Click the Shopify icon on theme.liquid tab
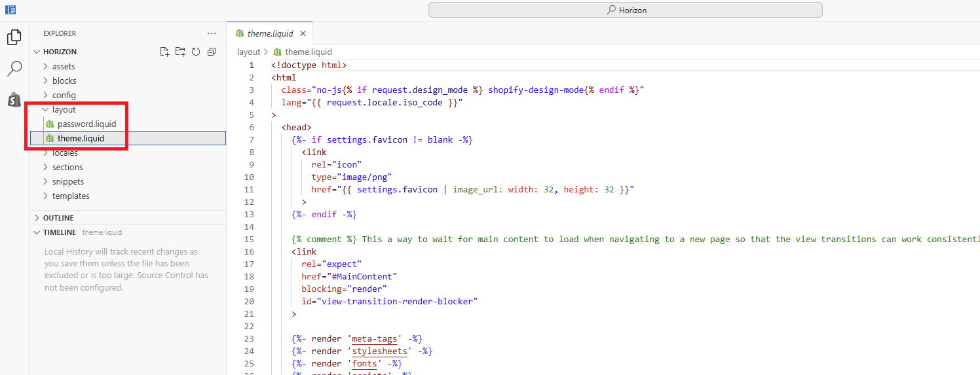The height and width of the screenshot is (375, 980). pyautogui.click(x=240, y=33)
